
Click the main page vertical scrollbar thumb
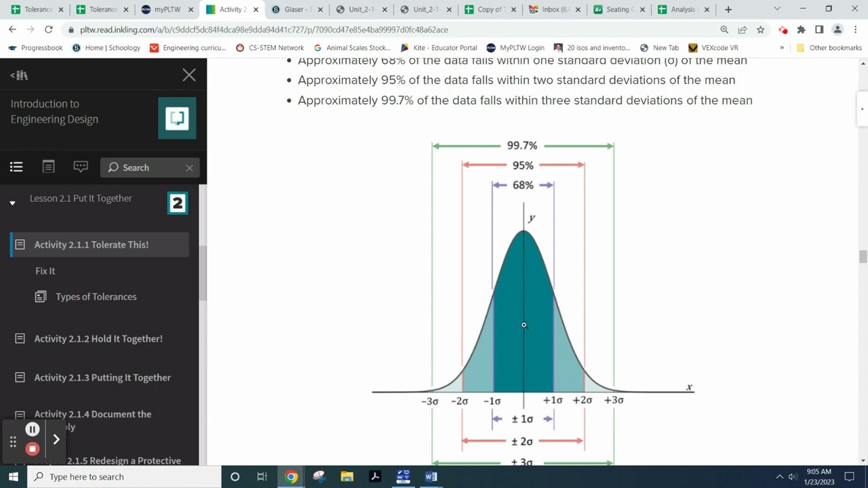click(863, 257)
